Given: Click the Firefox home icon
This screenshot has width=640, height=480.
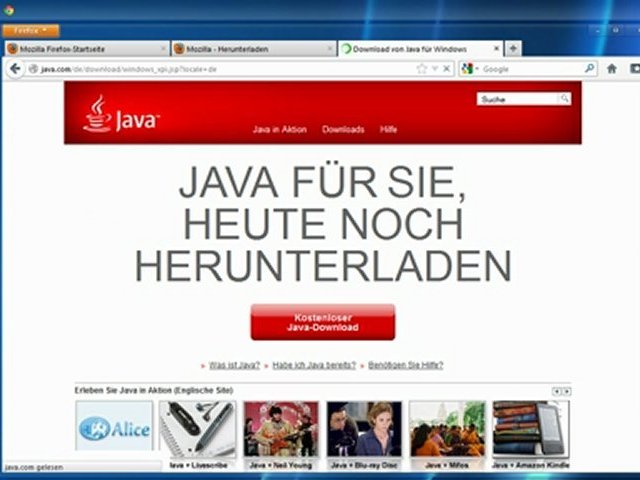Looking at the screenshot, I should (x=612, y=69).
